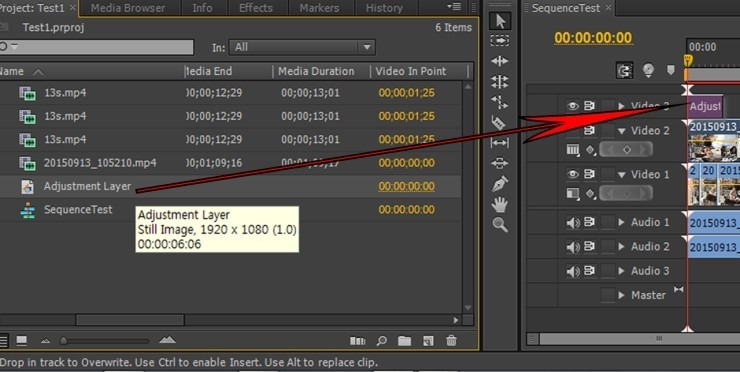
Task: Collapse the Video 2 track
Action: (622, 131)
